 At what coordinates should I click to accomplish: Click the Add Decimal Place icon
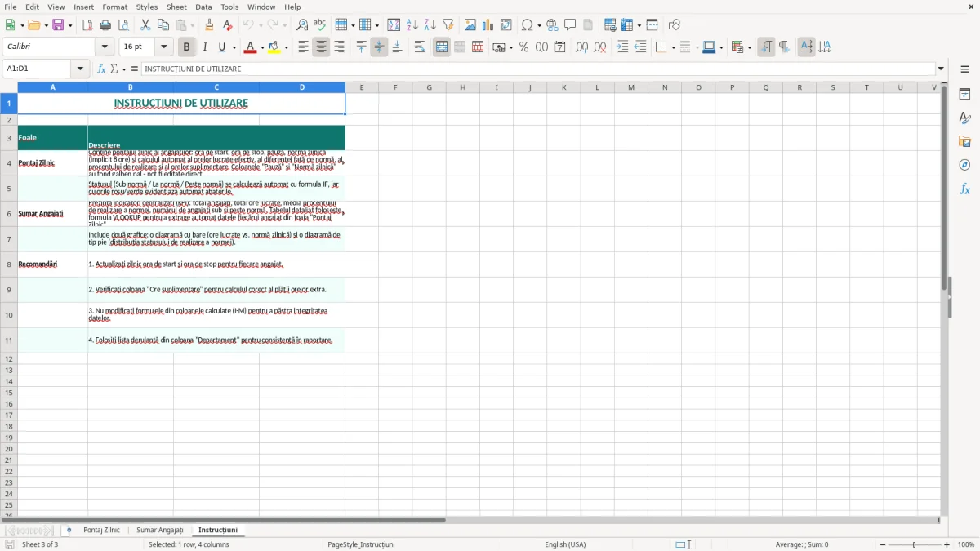(x=582, y=47)
